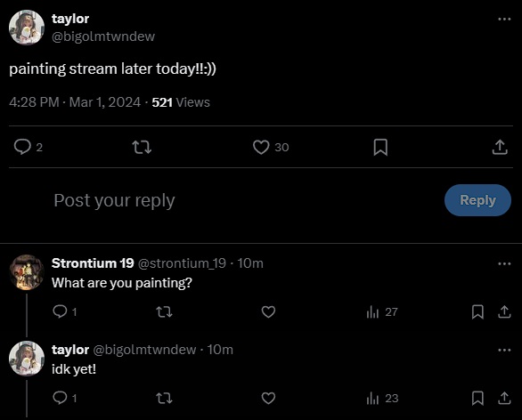The height and width of the screenshot is (420, 522).
Task: Reply to taylor's 'idk yet!' comment
Action: pos(60,398)
